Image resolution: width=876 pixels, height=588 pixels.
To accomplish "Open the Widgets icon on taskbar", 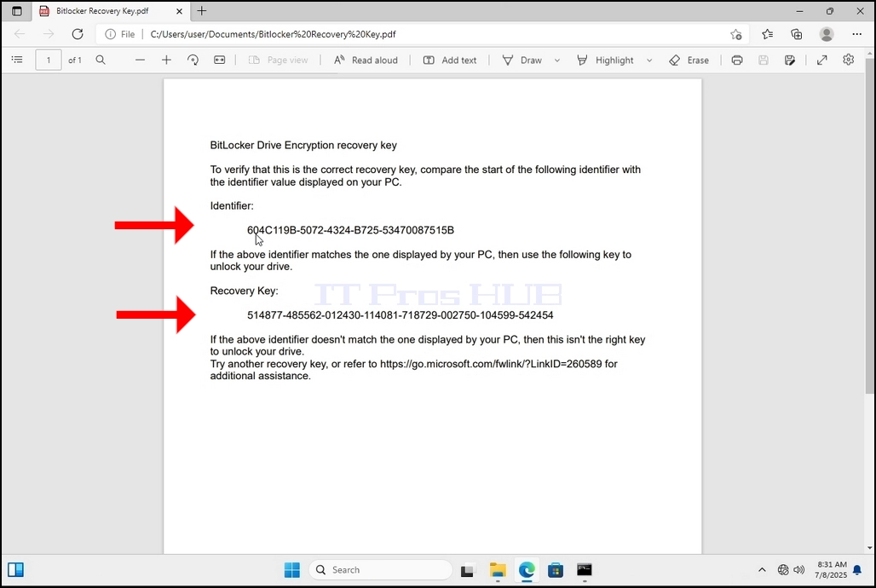I will click(15, 569).
